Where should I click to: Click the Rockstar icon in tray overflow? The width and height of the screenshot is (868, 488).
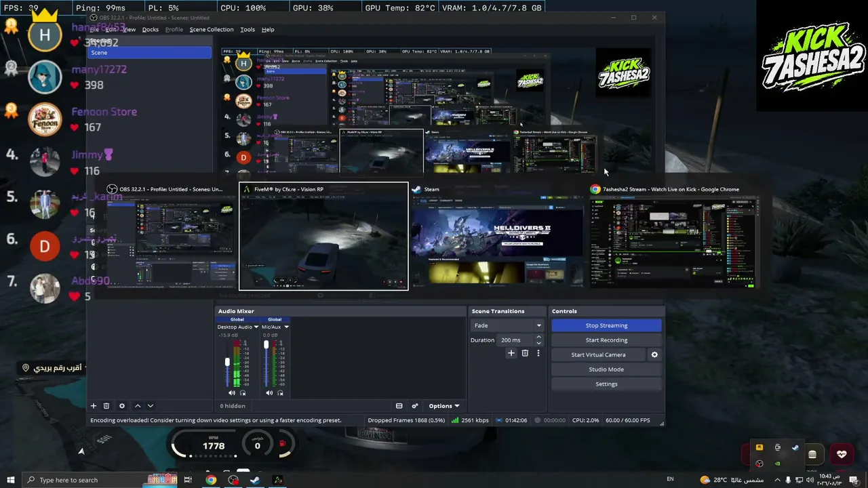click(759, 447)
